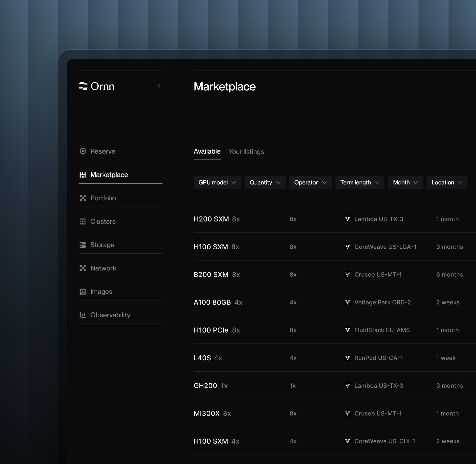Click operator logo in MI300X row
Image resolution: width=476 pixels, height=464 pixels.
pos(347,413)
